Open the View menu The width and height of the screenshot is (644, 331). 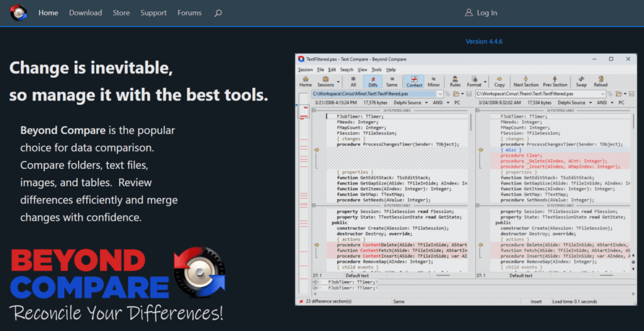tap(362, 70)
